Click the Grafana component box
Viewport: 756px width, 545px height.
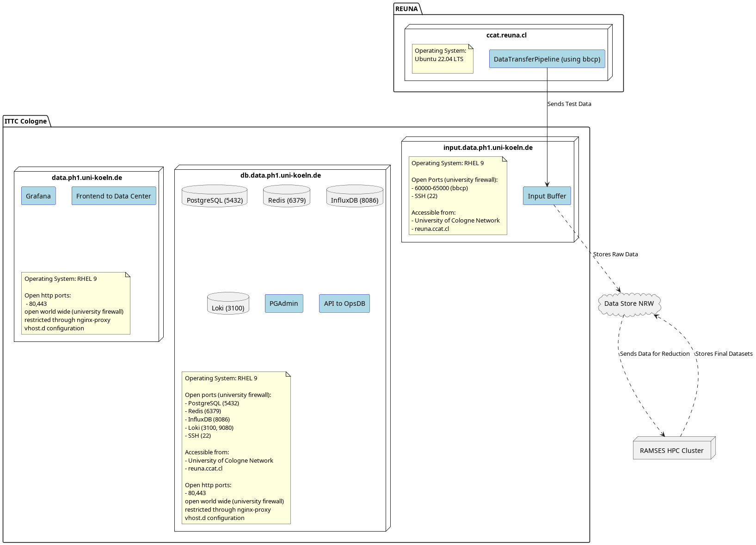point(38,196)
